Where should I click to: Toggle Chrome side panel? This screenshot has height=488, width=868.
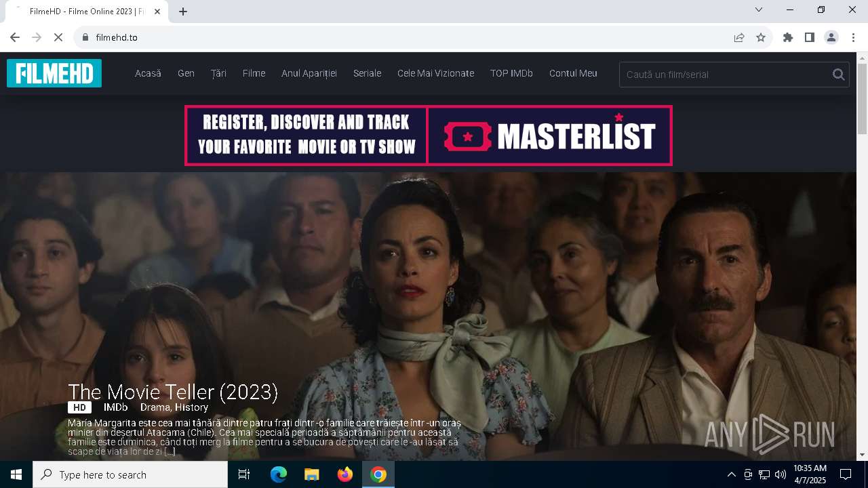tap(810, 37)
